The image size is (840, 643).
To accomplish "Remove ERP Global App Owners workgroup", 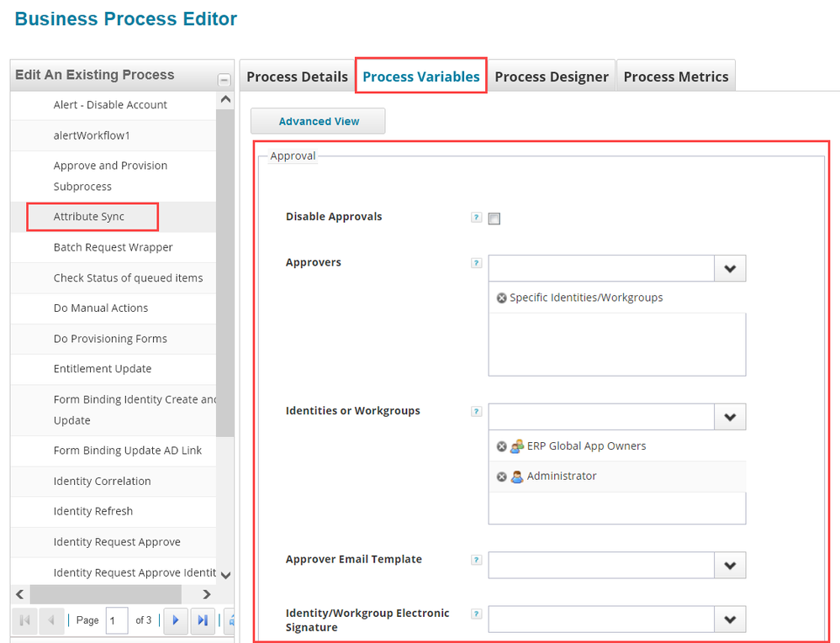I will click(502, 446).
